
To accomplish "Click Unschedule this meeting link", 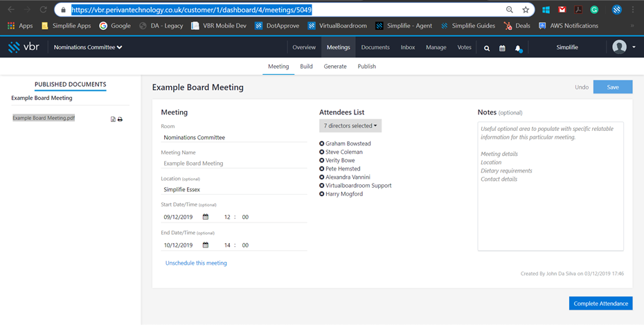I will click(x=196, y=263).
